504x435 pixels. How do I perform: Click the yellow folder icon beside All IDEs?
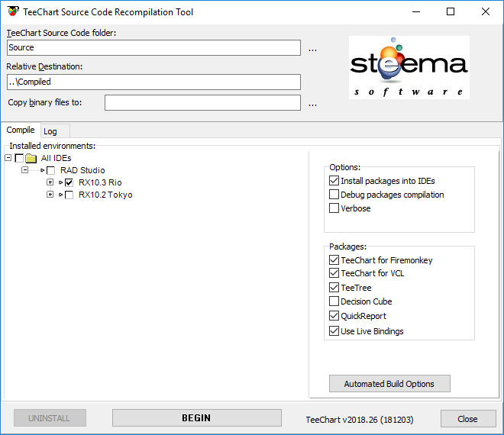coord(31,158)
